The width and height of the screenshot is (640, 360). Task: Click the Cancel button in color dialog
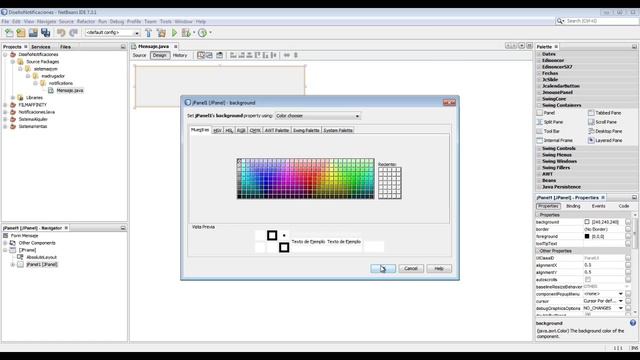pyautogui.click(x=411, y=269)
